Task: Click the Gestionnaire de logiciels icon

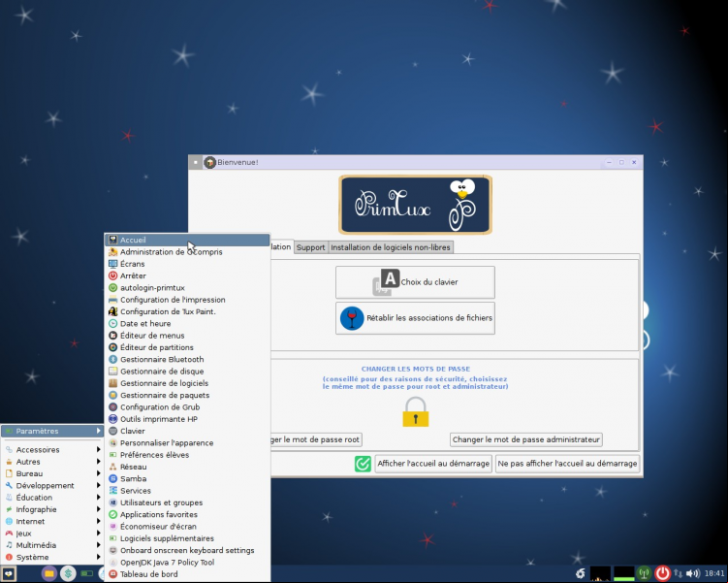Action: (112, 383)
